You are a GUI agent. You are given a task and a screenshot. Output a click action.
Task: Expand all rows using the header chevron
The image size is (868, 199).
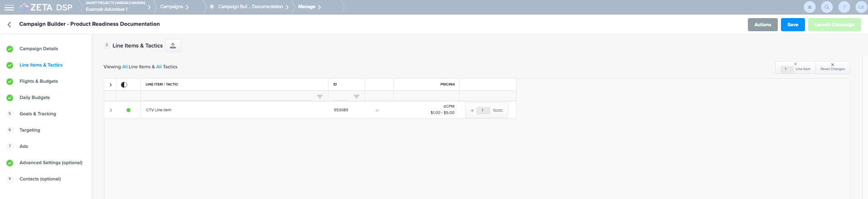[x=111, y=85]
